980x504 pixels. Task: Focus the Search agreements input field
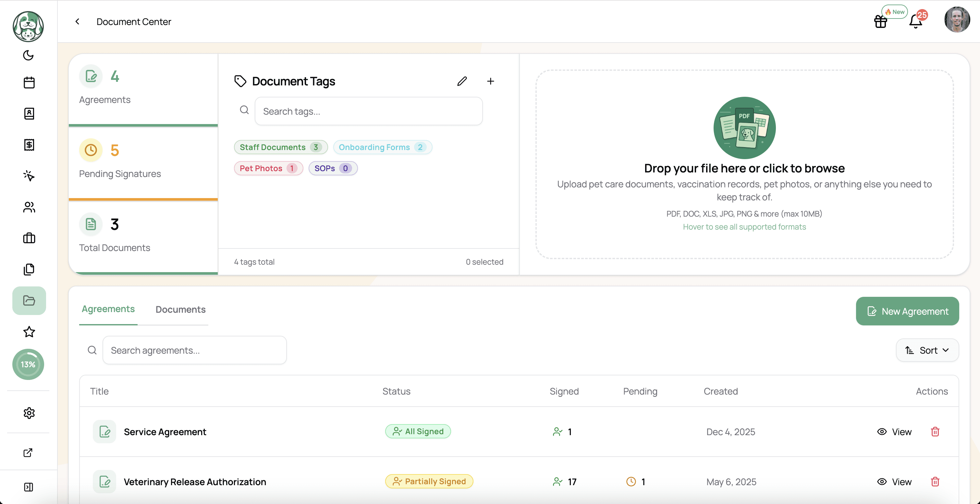(x=194, y=350)
